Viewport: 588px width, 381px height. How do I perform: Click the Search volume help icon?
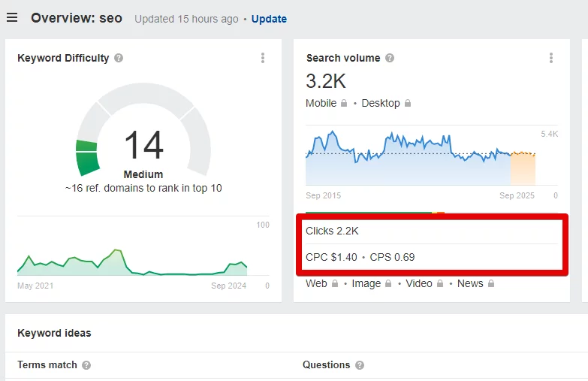click(x=390, y=58)
